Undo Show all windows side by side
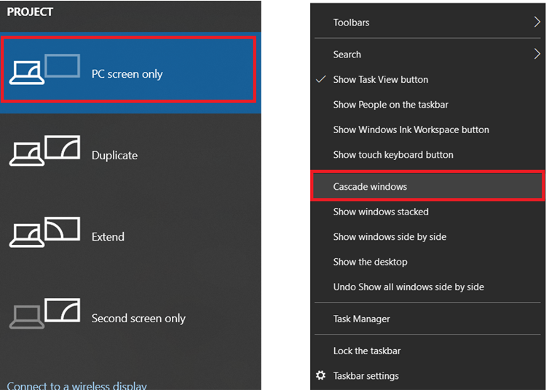The image size is (549, 392). (x=408, y=287)
